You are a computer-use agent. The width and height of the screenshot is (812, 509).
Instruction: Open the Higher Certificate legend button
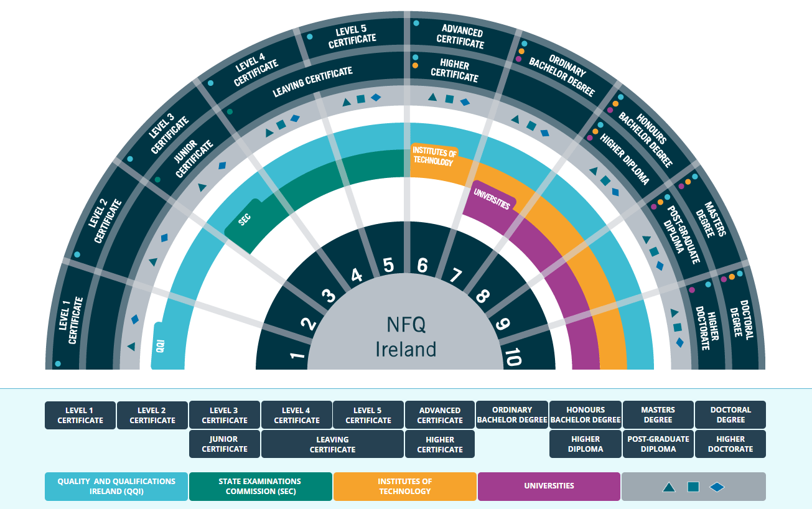[x=440, y=444]
